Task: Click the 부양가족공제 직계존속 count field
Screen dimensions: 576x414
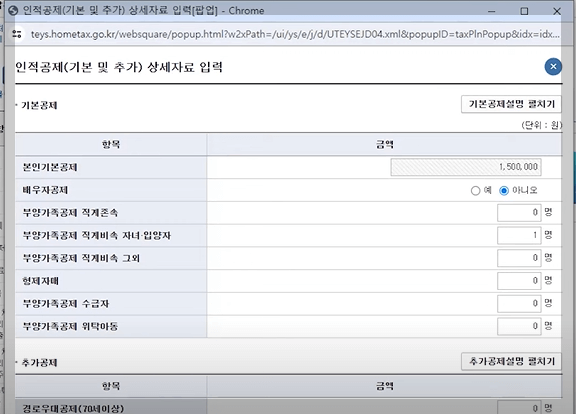Action: [519, 213]
